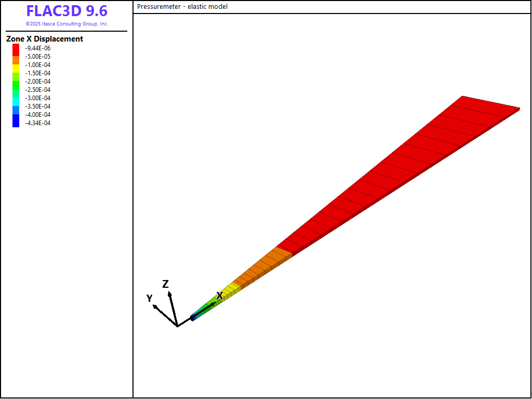Click the Y axis label on triad
Image resolution: width=532 pixels, height=399 pixels.
pyautogui.click(x=149, y=298)
